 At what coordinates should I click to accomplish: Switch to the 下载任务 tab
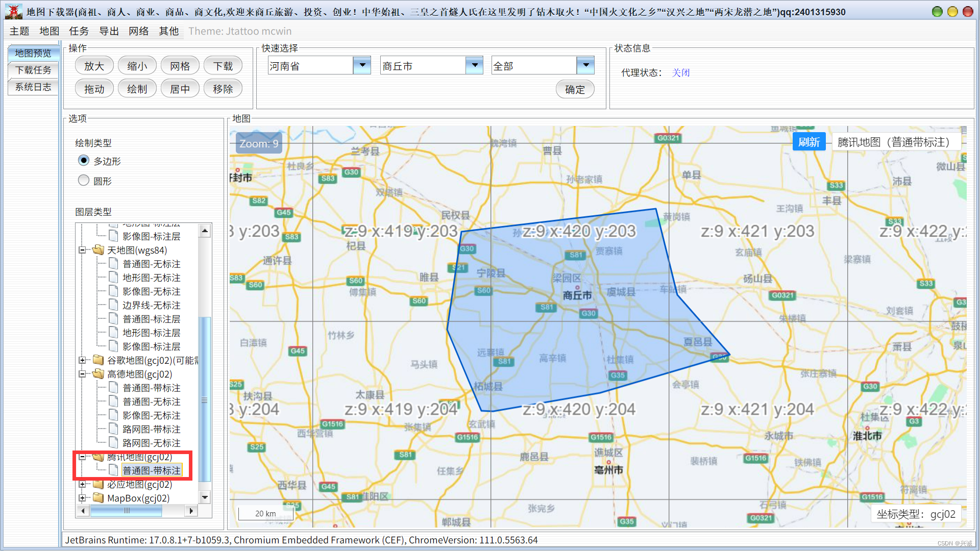point(33,70)
